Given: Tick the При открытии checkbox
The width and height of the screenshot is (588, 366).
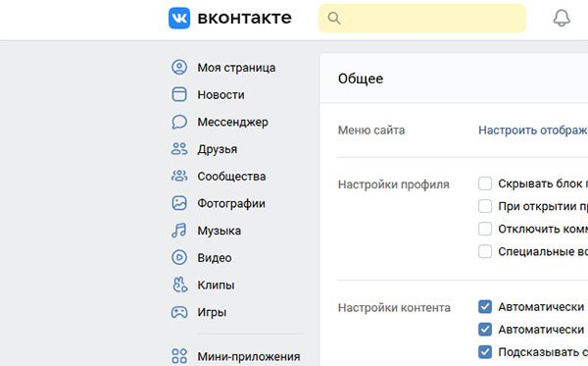Looking at the screenshot, I should point(485,206).
